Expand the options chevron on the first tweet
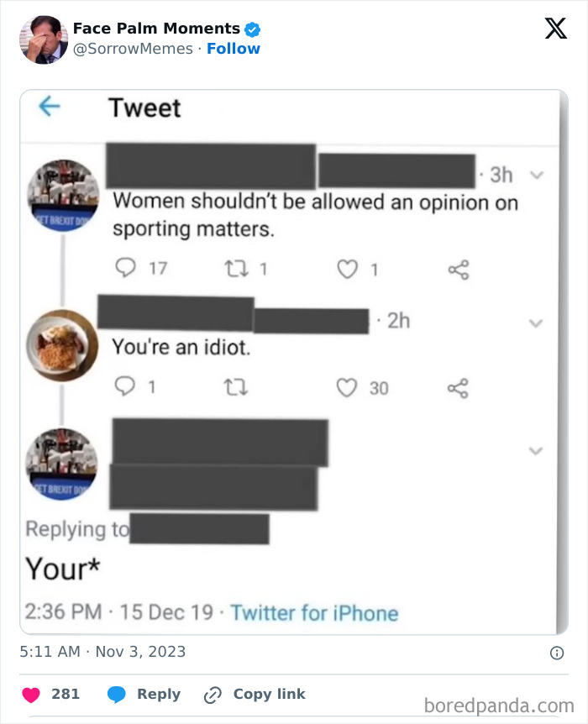588x724 pixels. point(535,176)
